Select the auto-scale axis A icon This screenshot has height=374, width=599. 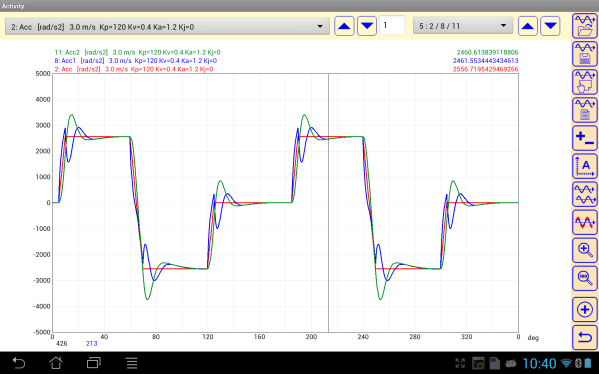[585, 166]
